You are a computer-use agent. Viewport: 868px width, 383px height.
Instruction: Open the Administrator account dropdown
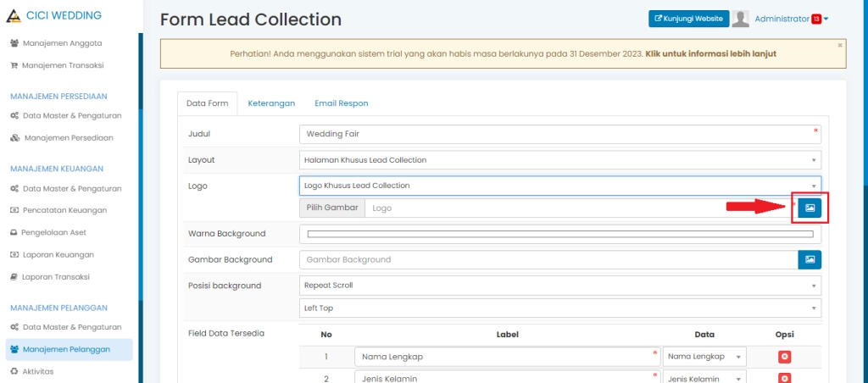pyautogui.click(x=791, y=19)
